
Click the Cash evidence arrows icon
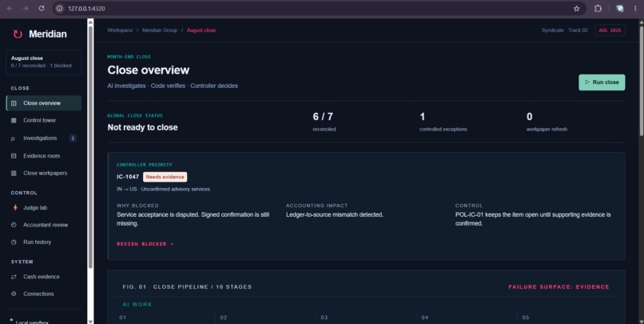(x=14, y=277)
